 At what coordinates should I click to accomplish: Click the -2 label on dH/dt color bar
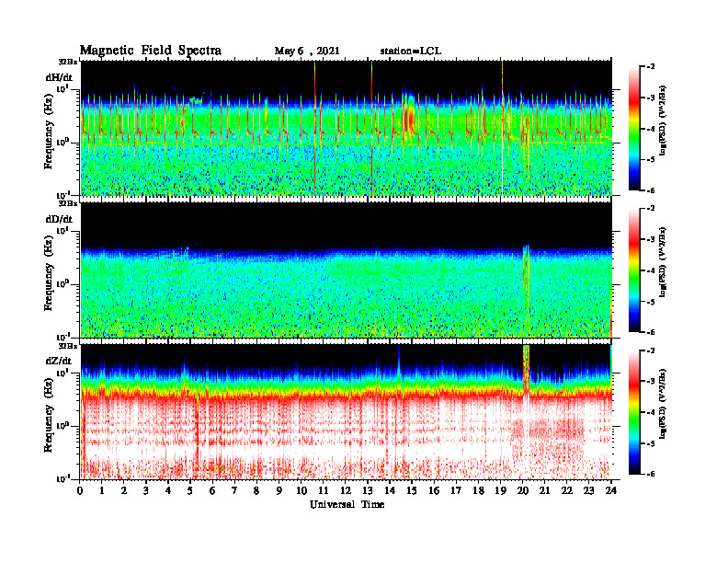pos(651,67)
